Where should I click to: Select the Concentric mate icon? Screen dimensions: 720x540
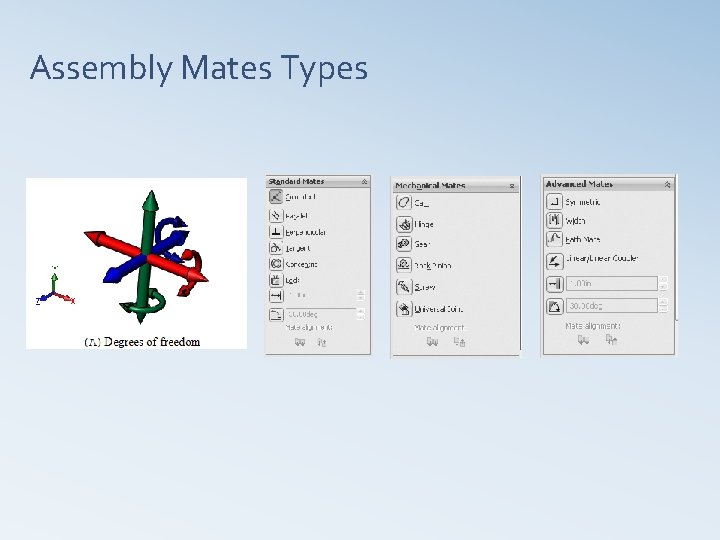[x=276, y=264]
